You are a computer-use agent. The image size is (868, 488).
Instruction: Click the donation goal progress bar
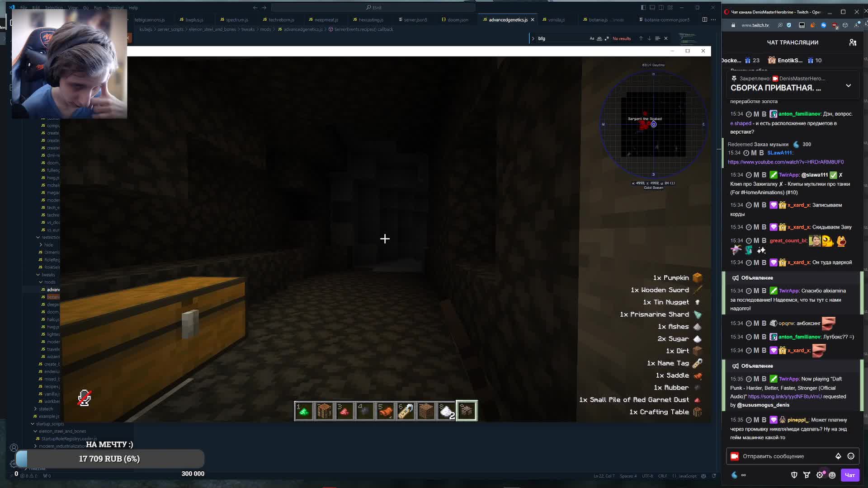point(110,459)
